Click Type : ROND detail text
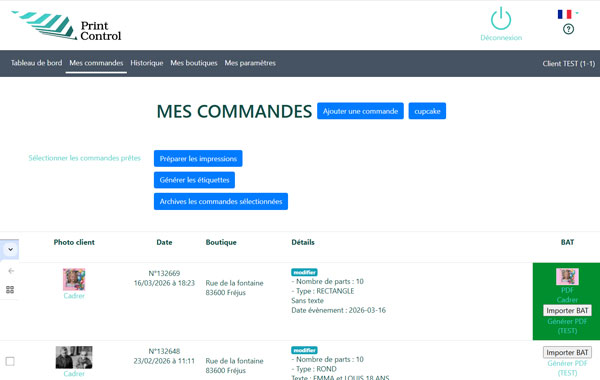The height and width of the screenshot is (380, 600). click(314, 369)
